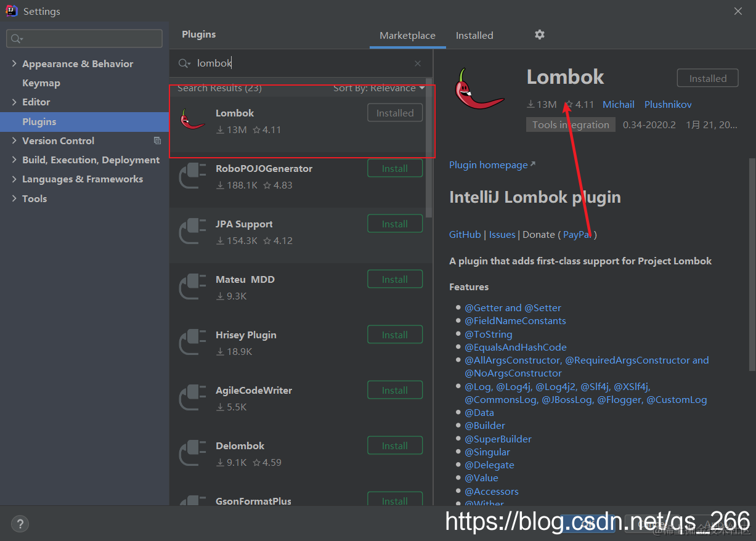Image resolution: width=756 pixels, height=541 pixels.
Task: Expand the Version Control node
Action: pyautogui.click(x=14, y=140)
